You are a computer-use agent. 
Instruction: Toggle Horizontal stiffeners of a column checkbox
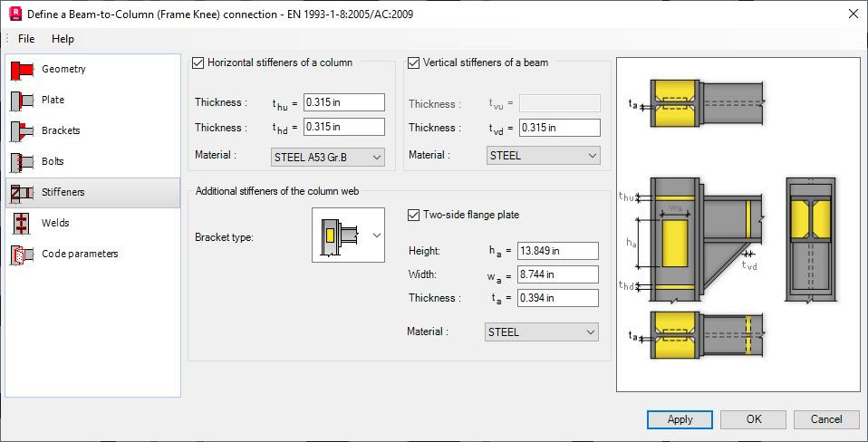[x=198, y=62]
